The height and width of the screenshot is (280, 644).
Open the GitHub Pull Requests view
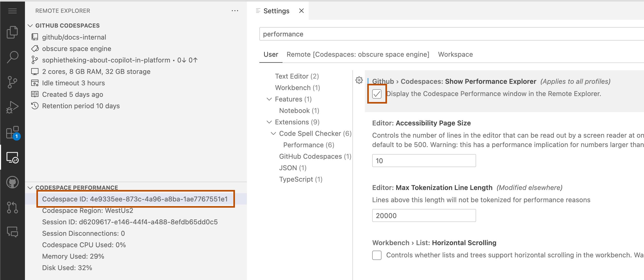pyautogui.click(x=12, y=207)
